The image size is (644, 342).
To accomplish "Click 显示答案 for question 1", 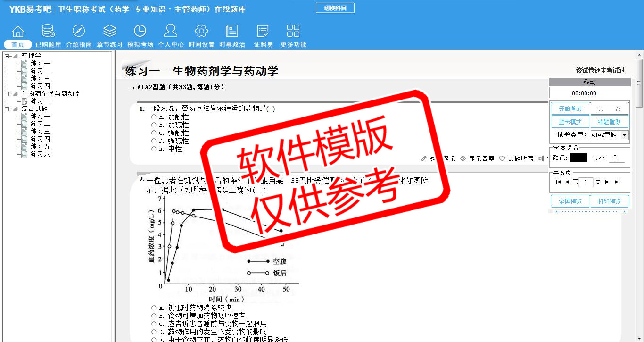I will 478,159.
